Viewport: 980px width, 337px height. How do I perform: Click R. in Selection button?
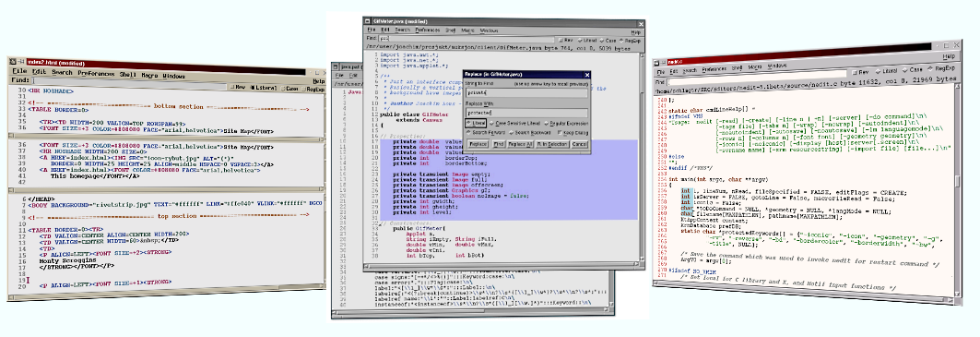pos(552,144)
